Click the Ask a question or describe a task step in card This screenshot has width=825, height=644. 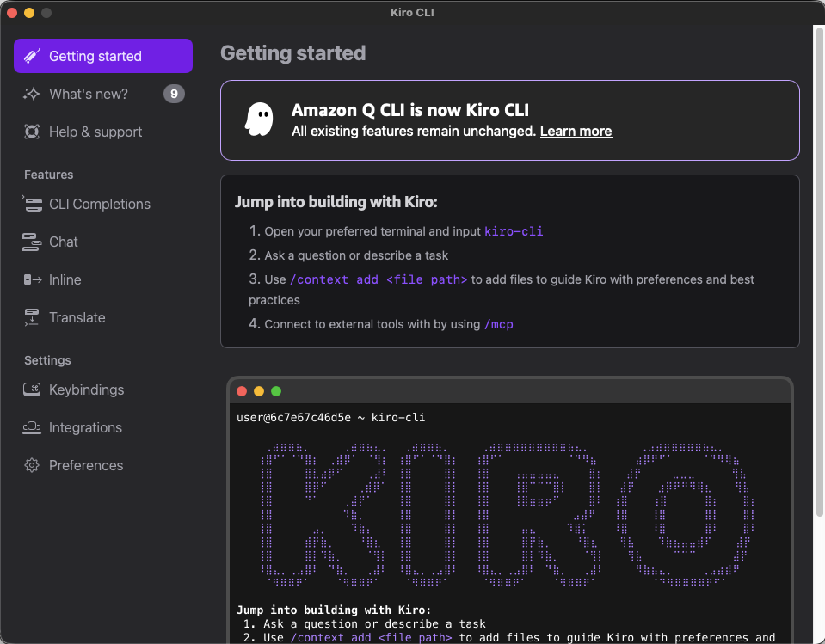(x=356, y=255)
